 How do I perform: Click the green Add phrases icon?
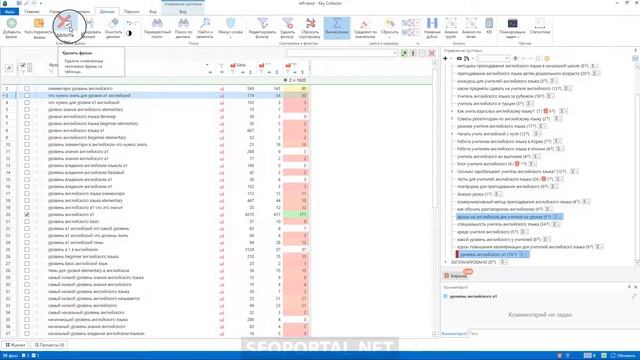pyautogui.click(x=11, y=23)
